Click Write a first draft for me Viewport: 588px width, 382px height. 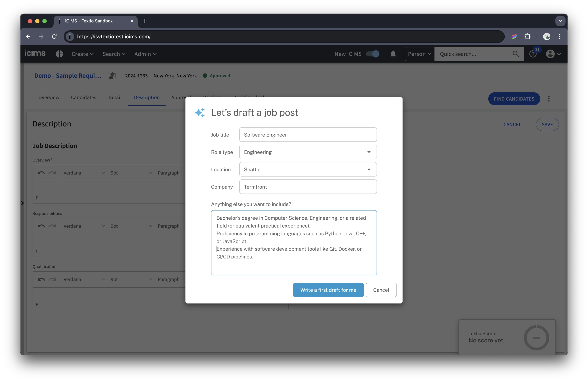tap(328, 290)
